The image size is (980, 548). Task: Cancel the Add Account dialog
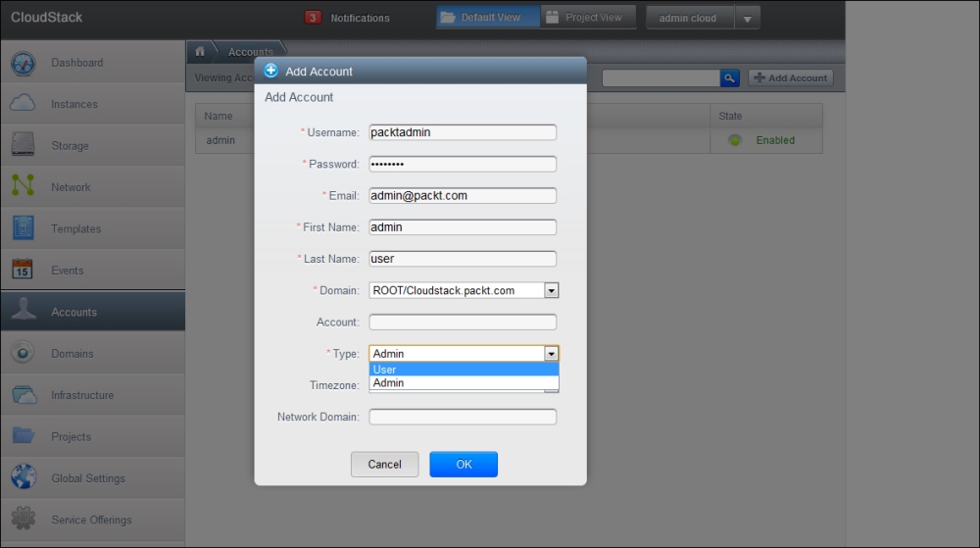pyautogui.click(x=384, y=464)
